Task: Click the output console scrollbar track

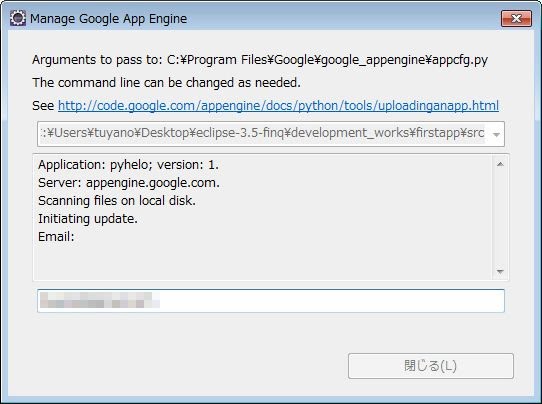Action: (500, 218)
